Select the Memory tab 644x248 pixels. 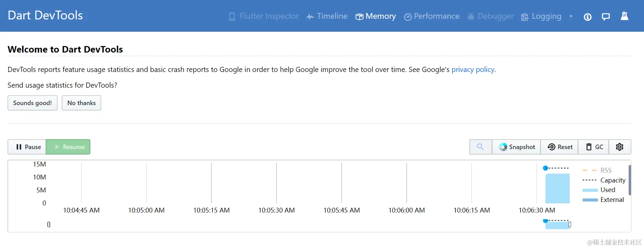[375, 16]
